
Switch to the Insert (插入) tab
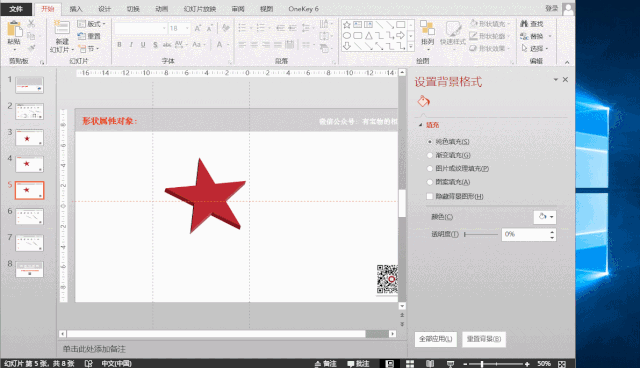point(76,9)
